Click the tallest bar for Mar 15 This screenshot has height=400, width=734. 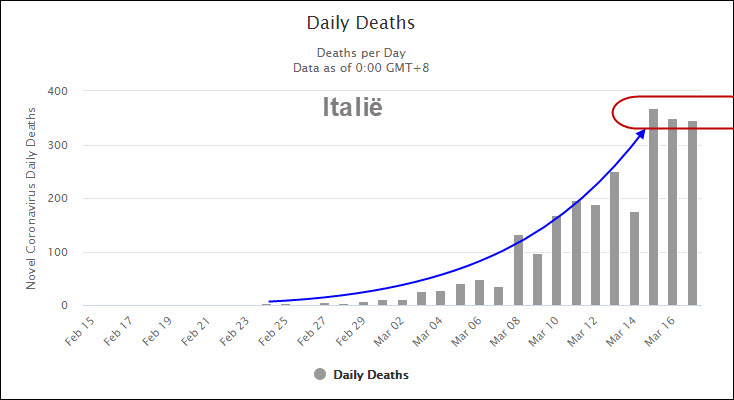[x=653, y=210]
